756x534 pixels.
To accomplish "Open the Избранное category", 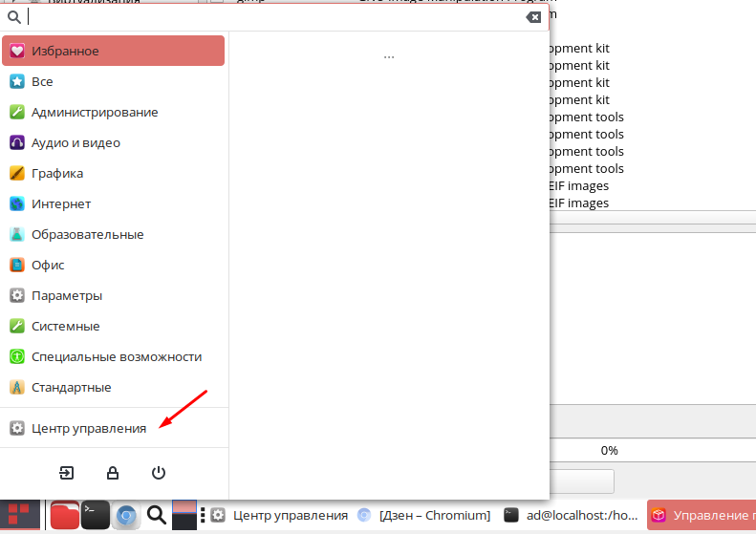I will click(114, 51).
